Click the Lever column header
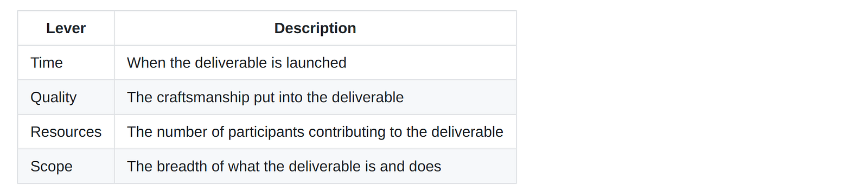The height and width of the screenshot is (196, 868). click(x=66, y=28)
